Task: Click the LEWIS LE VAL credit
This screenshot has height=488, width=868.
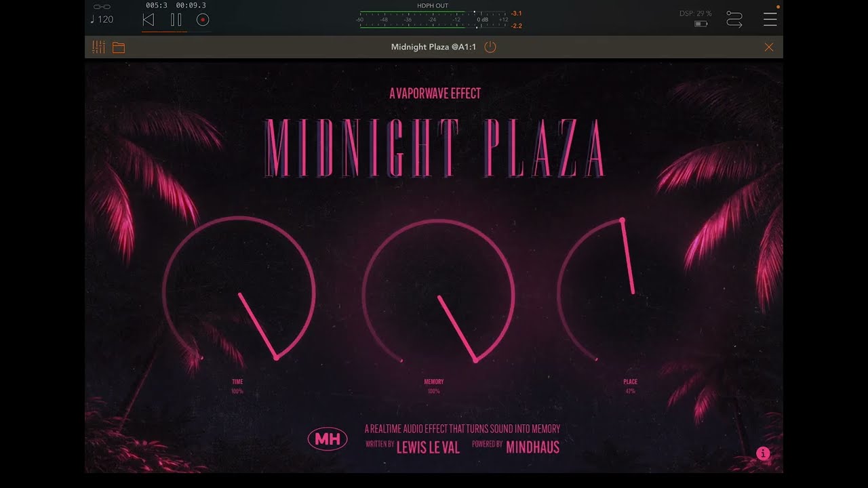Action: [428, 447]
